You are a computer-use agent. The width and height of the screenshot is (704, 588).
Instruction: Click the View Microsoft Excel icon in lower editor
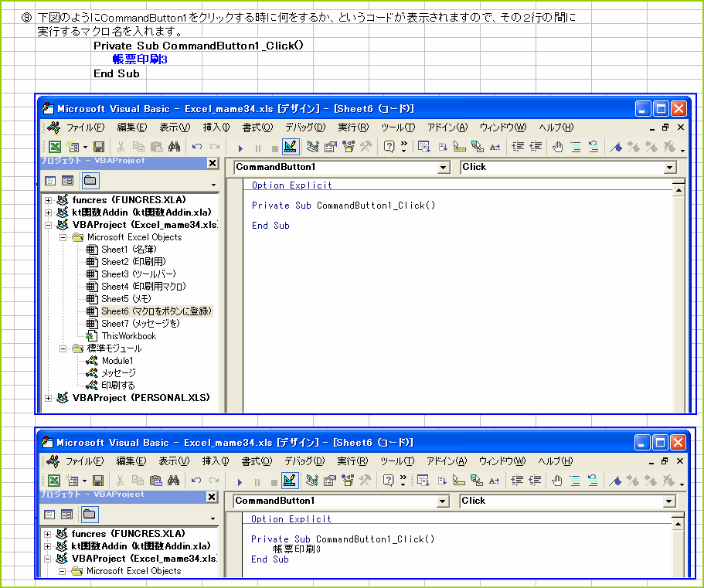[x=55, y=481]
